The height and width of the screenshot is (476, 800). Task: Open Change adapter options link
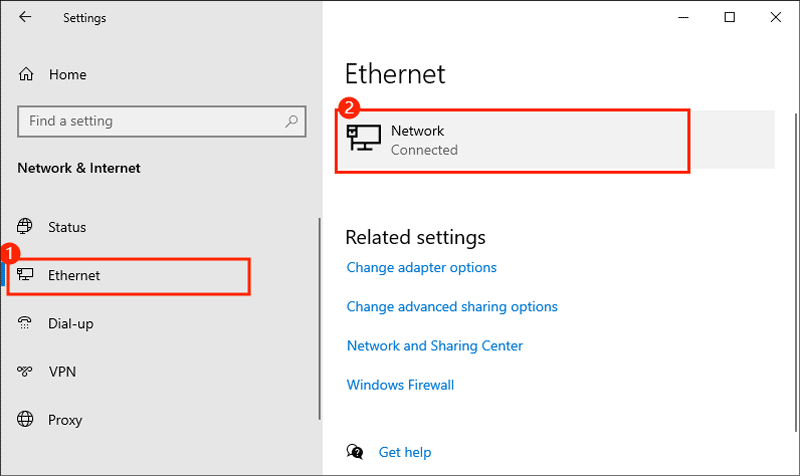(421, 267)
